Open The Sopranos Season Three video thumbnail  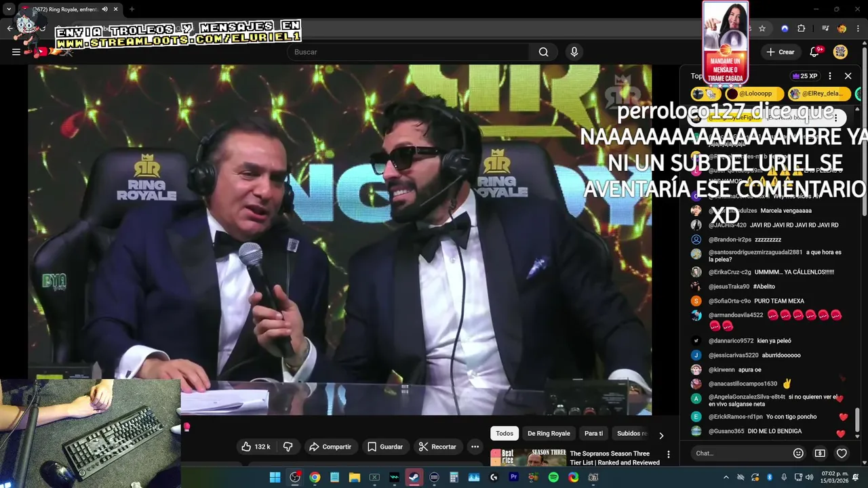(528, 457)
